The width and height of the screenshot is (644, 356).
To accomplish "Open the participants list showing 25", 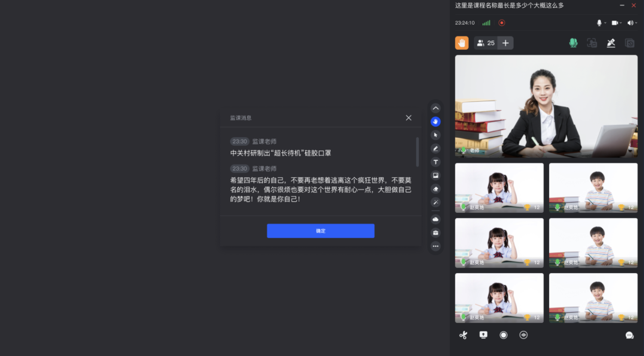I will pos(486,43).
